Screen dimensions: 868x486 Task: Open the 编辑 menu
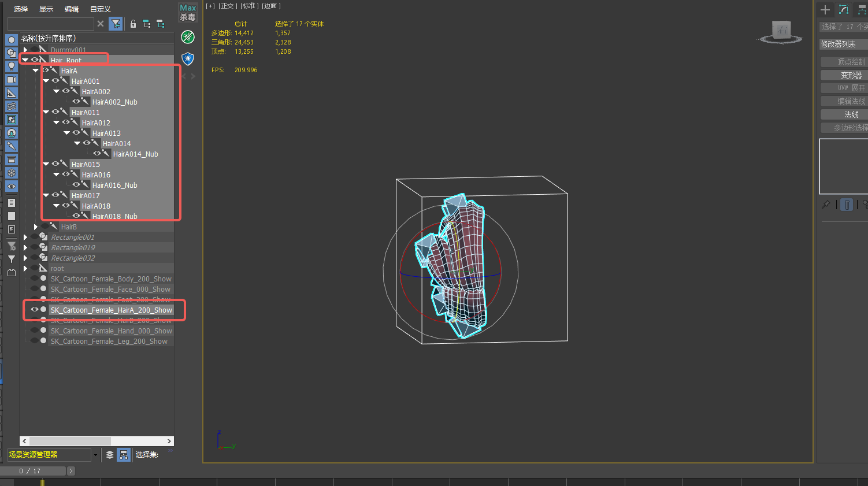72,9
